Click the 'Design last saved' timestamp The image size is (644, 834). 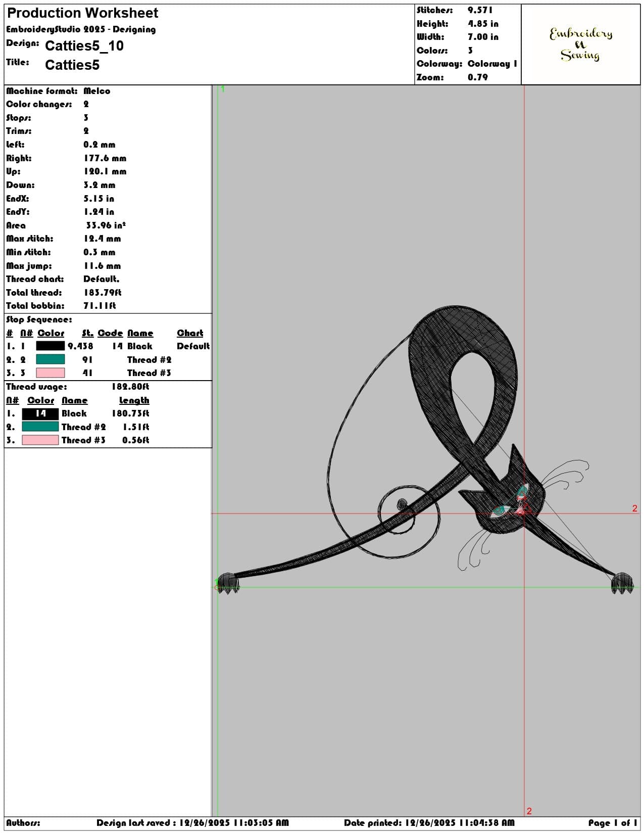tap(193, 823)
